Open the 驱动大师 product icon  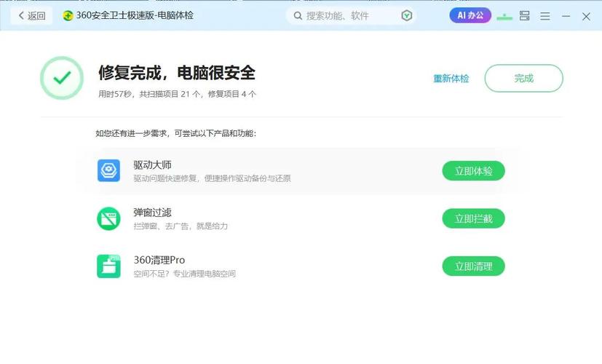[108, 170]
